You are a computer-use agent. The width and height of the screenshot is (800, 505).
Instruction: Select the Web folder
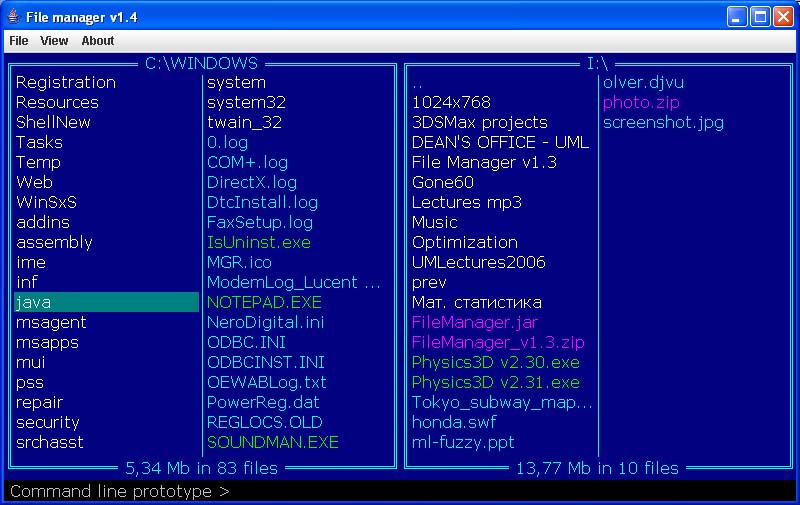click(34, 182)
